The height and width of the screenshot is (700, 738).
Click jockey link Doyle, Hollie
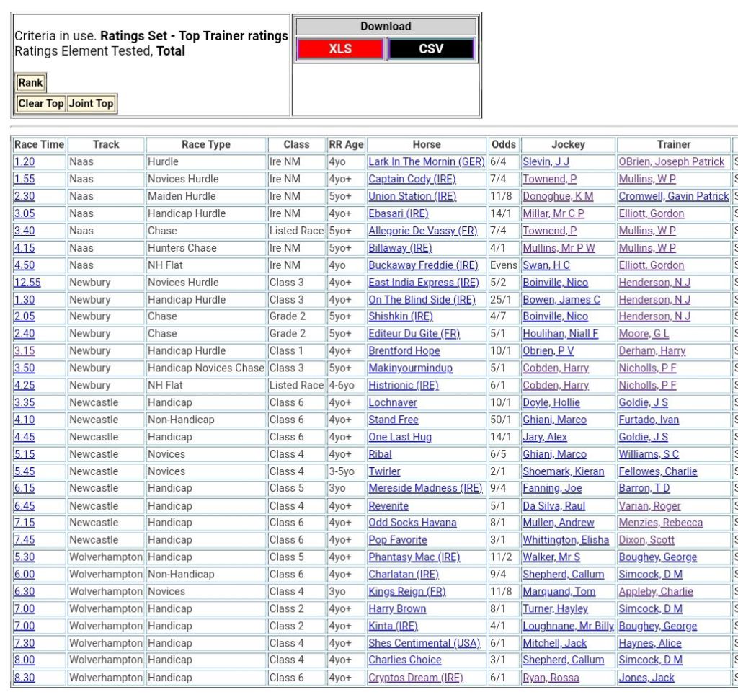tap(551, 402)
